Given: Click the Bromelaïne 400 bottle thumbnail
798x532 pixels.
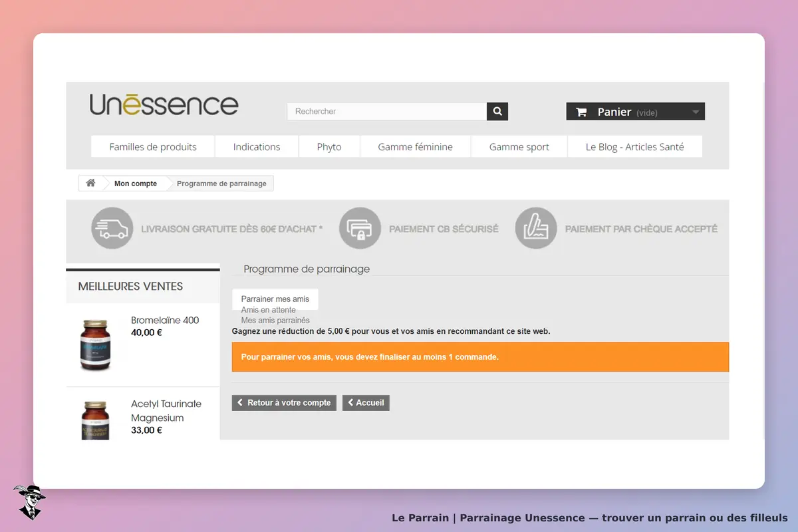Looking at the screenshot, I should coord(95,344).
